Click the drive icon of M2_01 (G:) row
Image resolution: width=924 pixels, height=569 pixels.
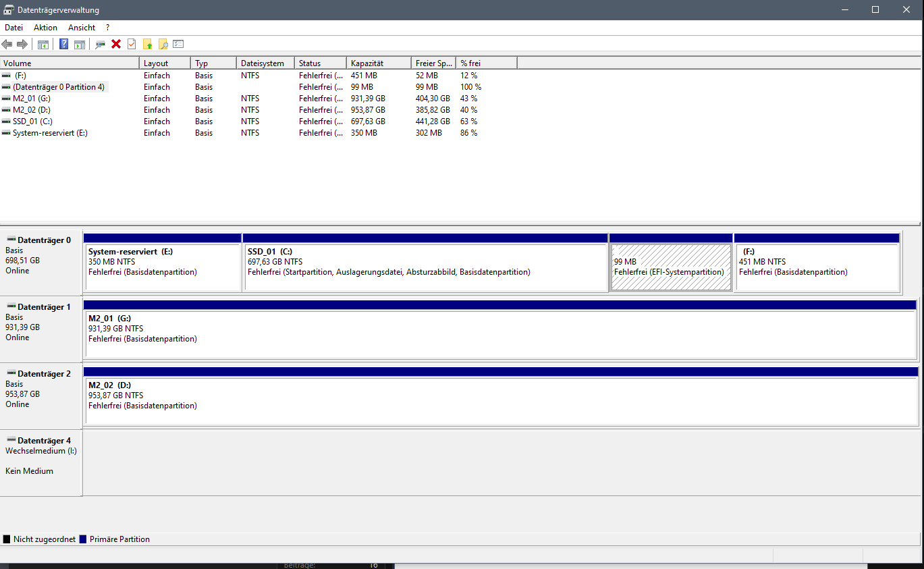click(7, 99)
